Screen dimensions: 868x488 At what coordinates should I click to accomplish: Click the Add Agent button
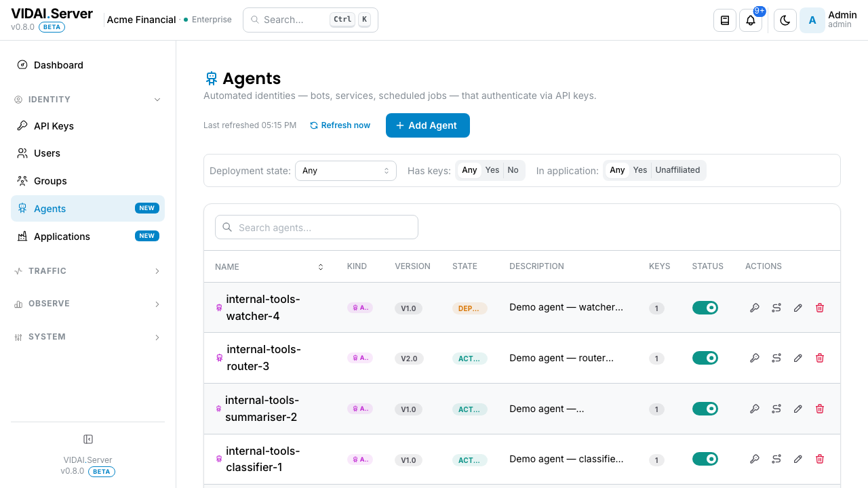pyautogui.click(x=428, y=125)
